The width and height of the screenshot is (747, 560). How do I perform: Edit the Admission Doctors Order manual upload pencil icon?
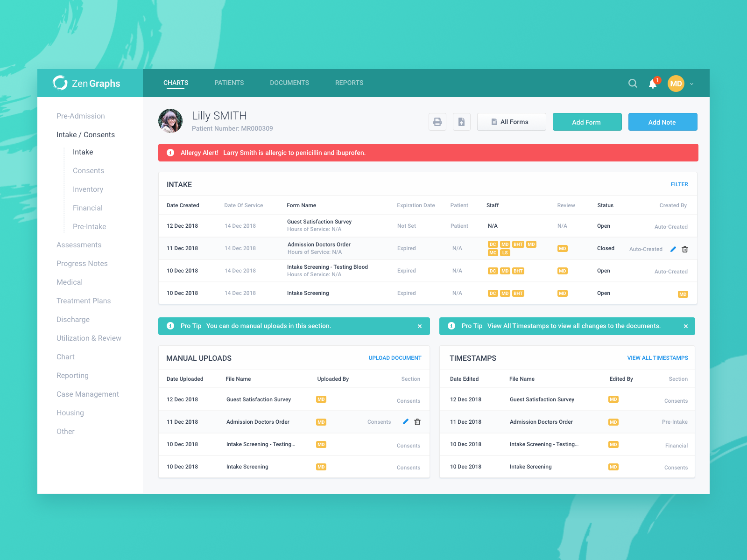point(405,421)
